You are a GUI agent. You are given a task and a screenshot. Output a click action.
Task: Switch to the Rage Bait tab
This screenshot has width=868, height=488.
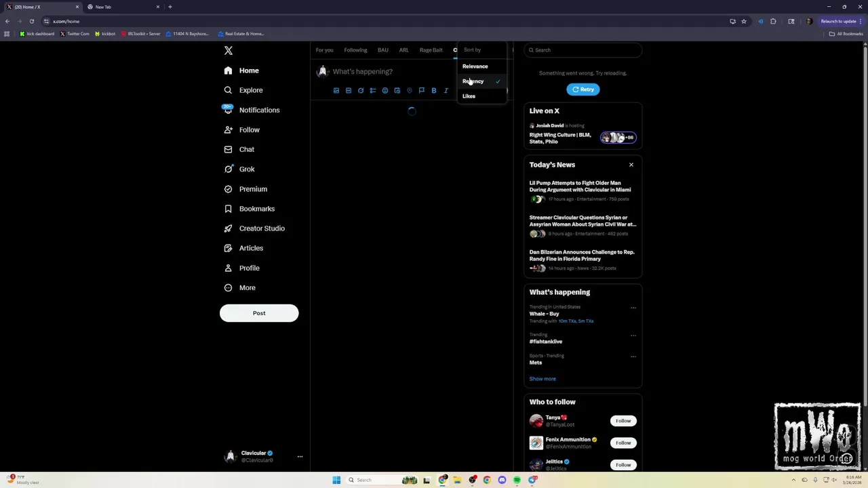tap(431, 50)
